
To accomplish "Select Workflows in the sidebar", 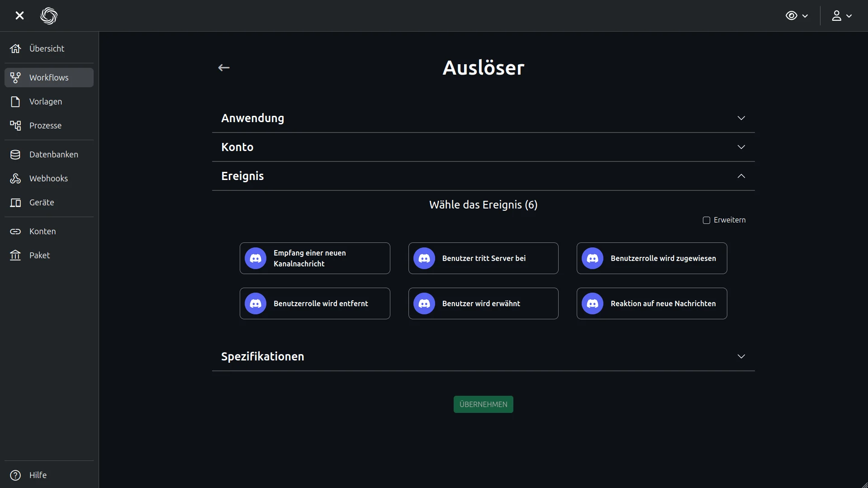I will [49, 78].
